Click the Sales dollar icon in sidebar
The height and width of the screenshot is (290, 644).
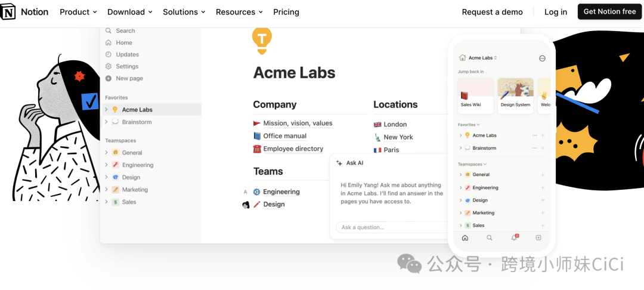[116, 202]
